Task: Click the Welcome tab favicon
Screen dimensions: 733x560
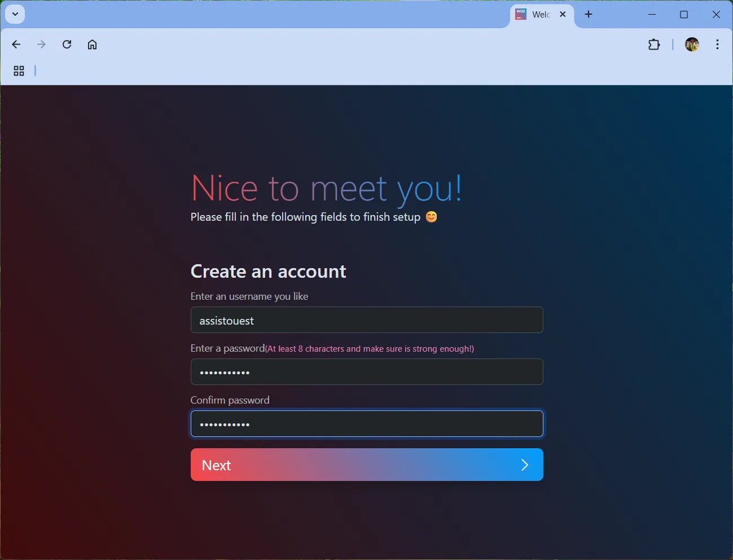Action: [x=521, y=15]
